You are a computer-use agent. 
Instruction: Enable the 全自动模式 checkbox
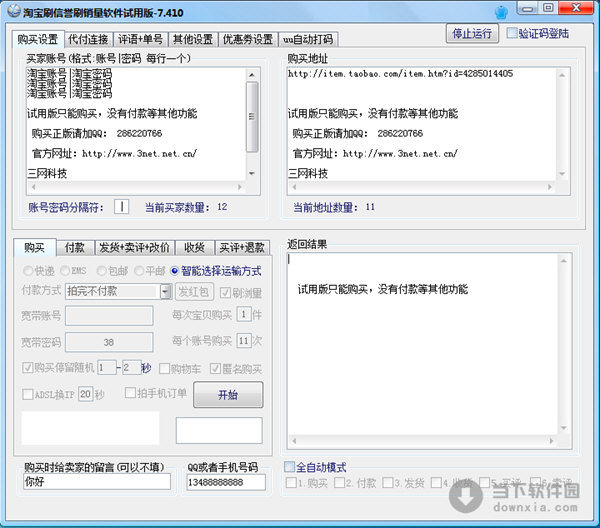point(289,467)
